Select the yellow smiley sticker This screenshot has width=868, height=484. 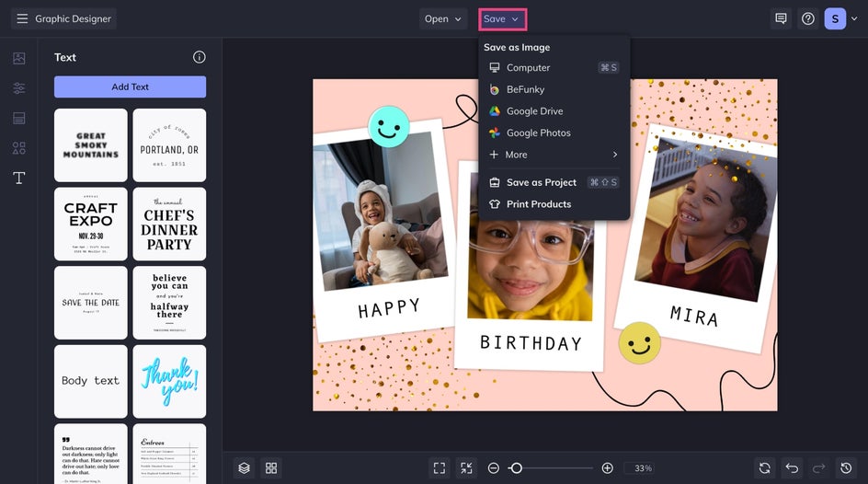[639, 343]
